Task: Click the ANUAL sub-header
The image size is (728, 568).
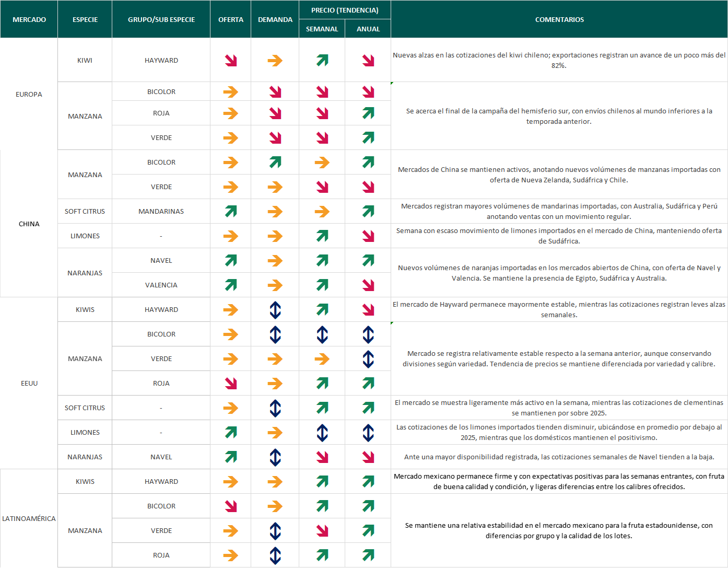Action: tap(368, 29)
